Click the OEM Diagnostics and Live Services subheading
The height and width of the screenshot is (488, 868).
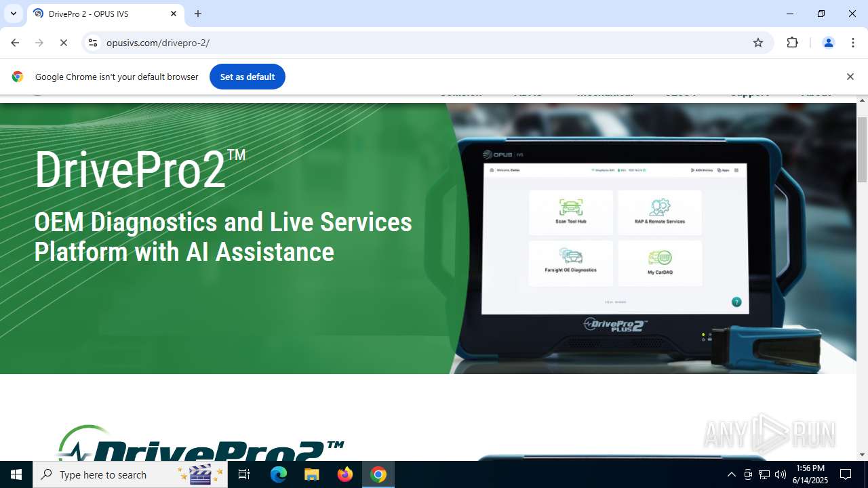point(223,237)
